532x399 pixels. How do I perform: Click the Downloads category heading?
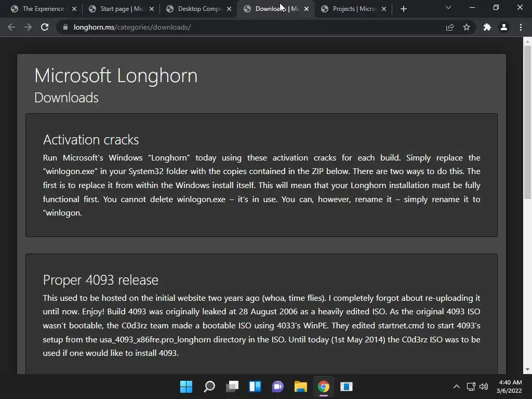pyautogui.click(x=66, y=98)
